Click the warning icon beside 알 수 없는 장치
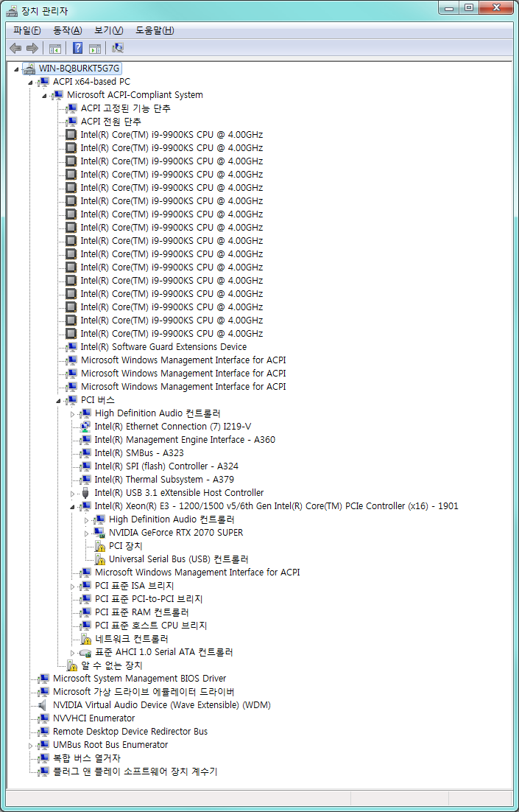 (x=72, y=665)
